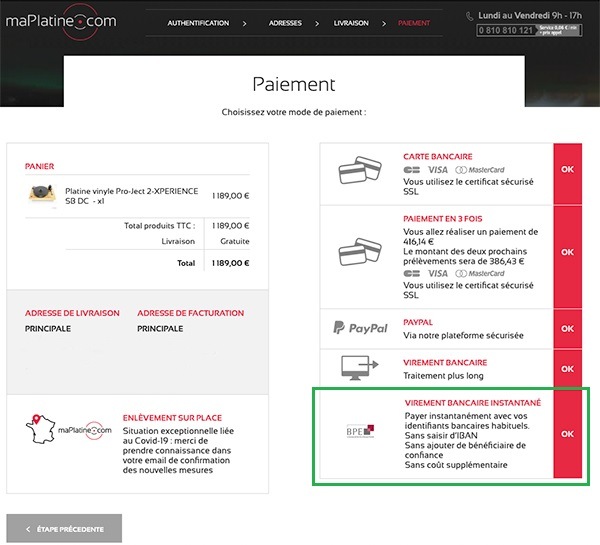Click the BPE bank logo
600x545 pixels.
[x=358, y=434]
